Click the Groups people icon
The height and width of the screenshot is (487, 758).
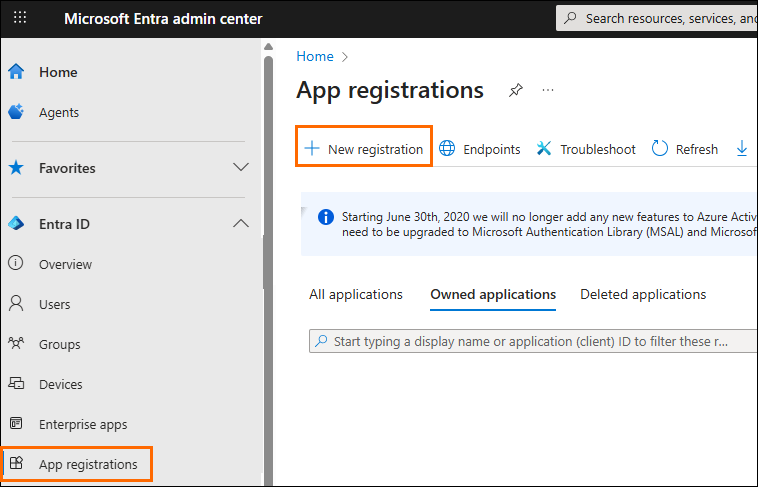pos(16,343)
